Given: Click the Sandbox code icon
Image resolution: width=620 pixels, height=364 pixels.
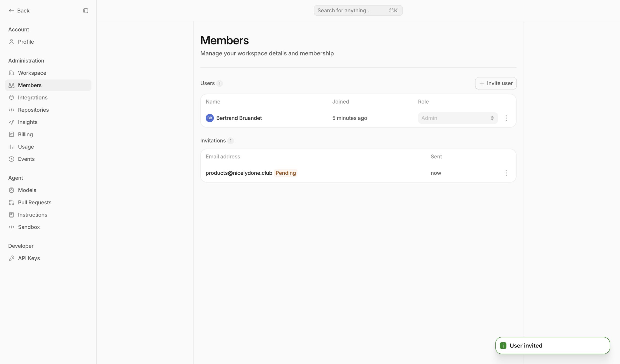Looking at the screenshot, I should tap(11, 227).
